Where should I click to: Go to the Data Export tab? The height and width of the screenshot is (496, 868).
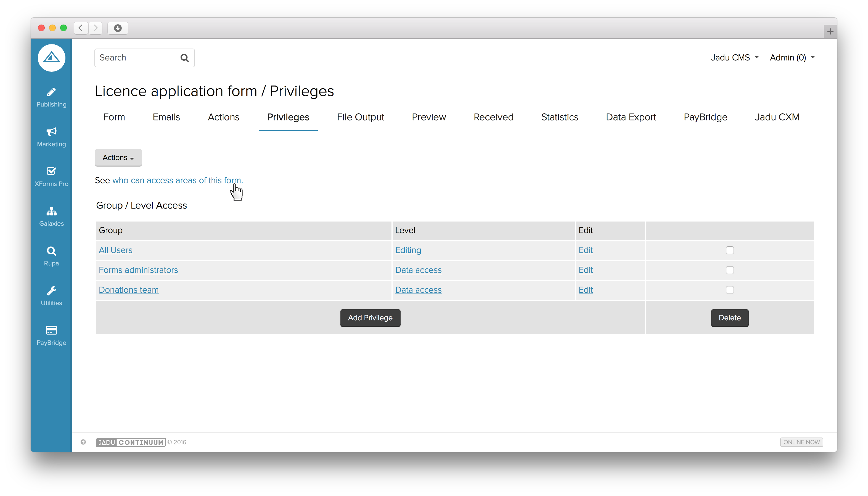631,117
